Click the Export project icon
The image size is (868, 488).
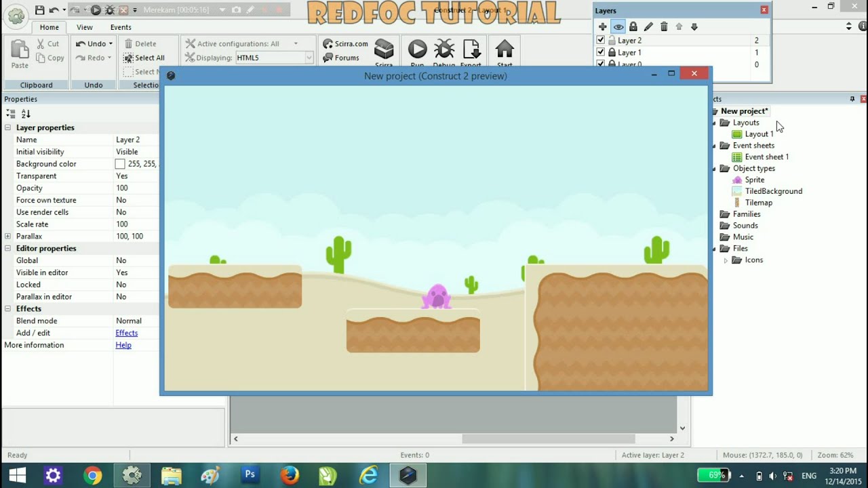pyautogui.click(x=471, y=49)
